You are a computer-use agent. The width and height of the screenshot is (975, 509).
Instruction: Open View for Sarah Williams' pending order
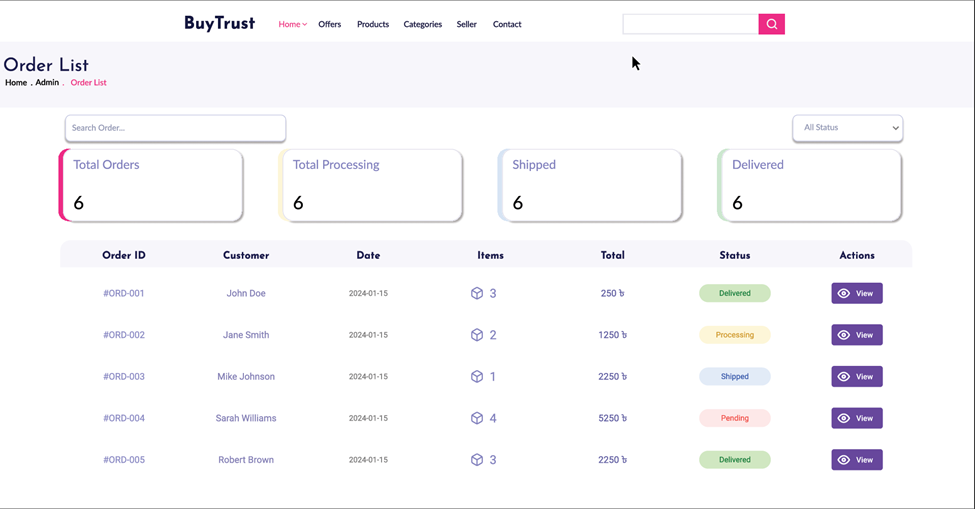coord(857,418)
